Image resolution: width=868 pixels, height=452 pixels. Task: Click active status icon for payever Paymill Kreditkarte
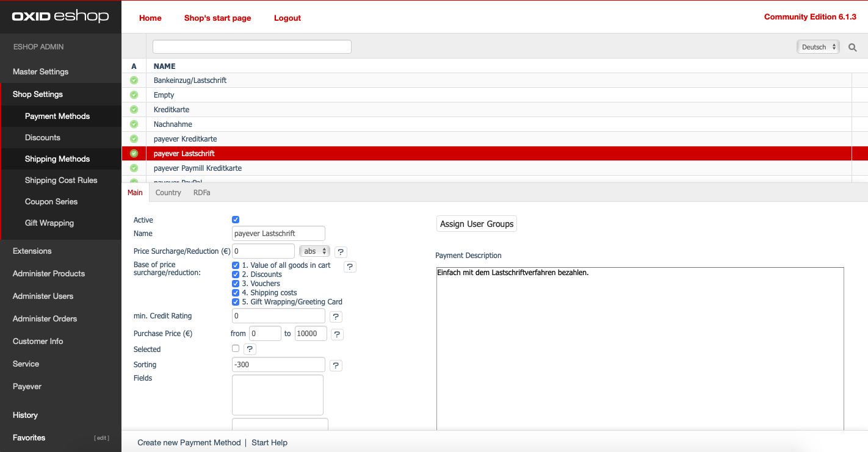[x=134, y=168]
